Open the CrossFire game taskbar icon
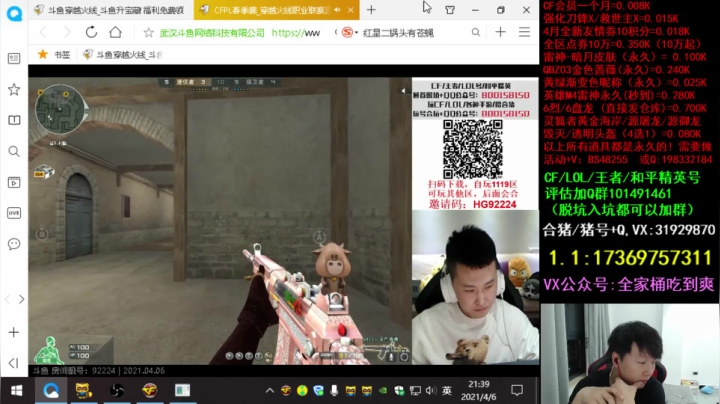720x404 pixels. [150, 391]
